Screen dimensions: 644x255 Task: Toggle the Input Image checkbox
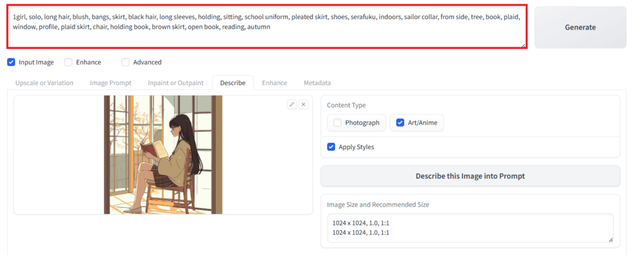[11, 62]
